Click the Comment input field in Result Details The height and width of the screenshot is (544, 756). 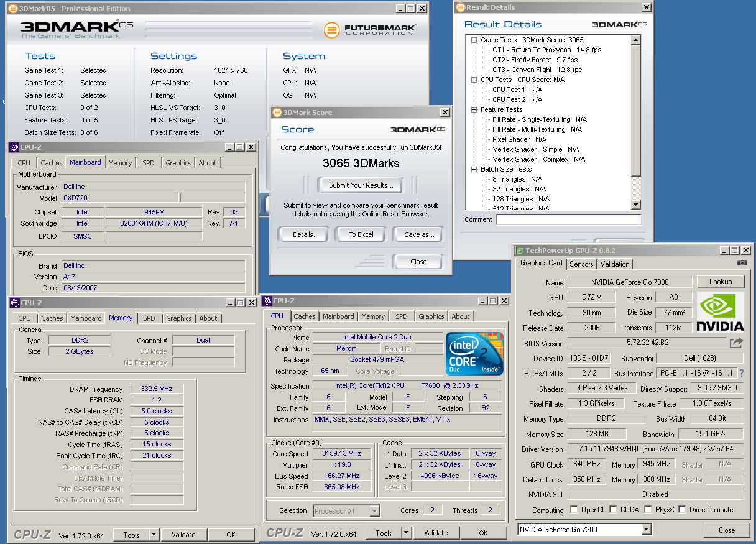tap(568, 220)
